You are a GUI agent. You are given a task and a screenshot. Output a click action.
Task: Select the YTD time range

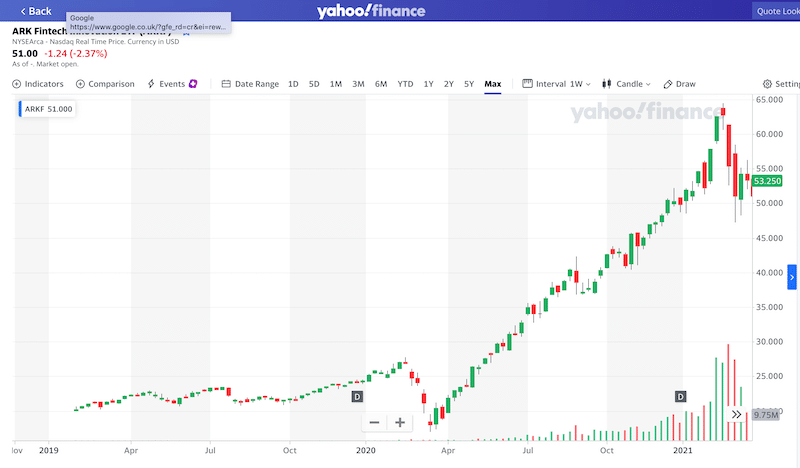[405, 84]
